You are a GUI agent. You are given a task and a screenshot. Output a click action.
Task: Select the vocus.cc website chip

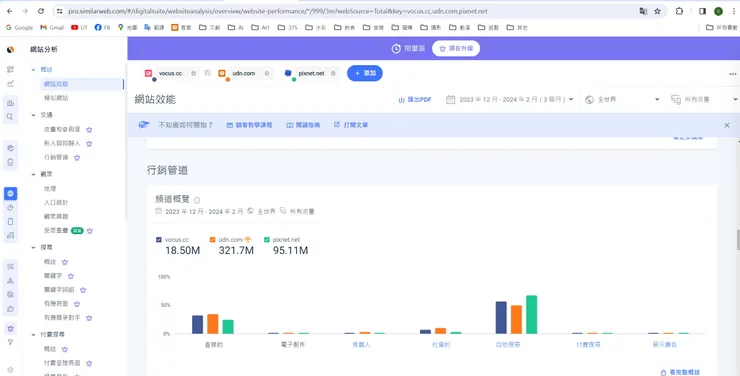coord(170,74)
